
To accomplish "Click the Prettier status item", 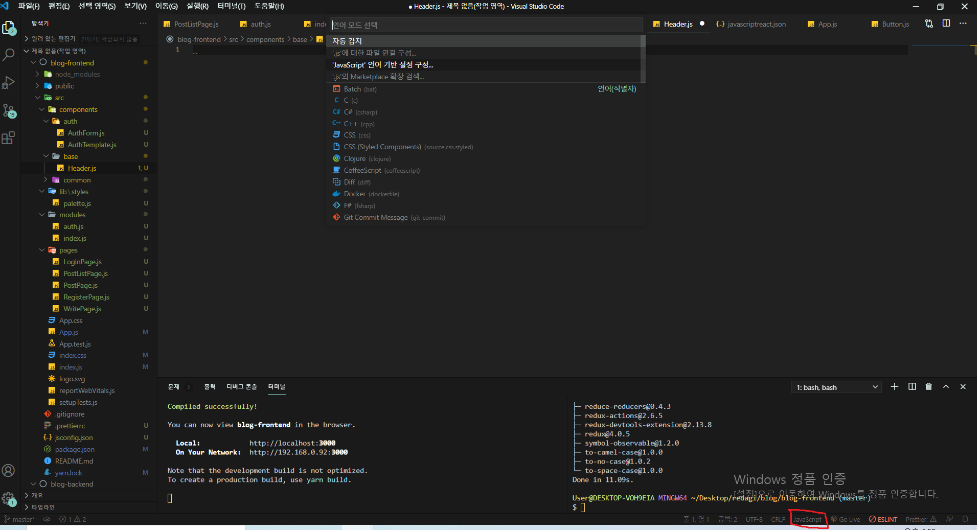I will [921, 519].
